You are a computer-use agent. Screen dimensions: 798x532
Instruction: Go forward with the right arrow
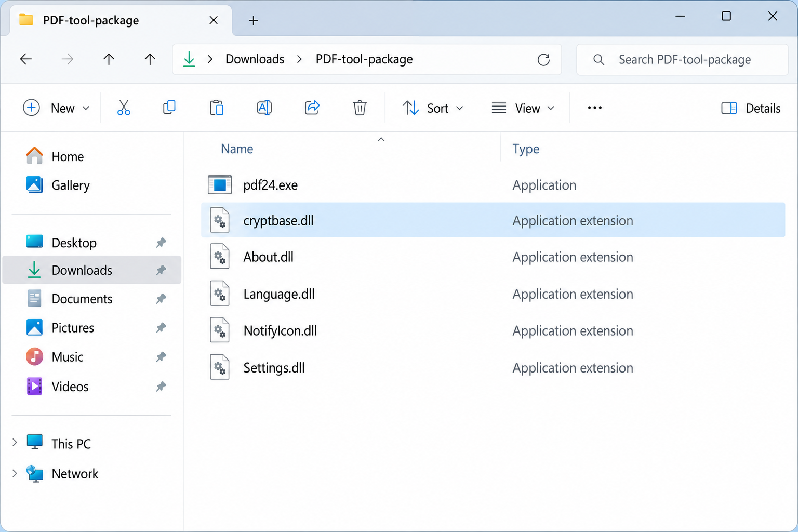pyautogui.click(x=68, y=59)
